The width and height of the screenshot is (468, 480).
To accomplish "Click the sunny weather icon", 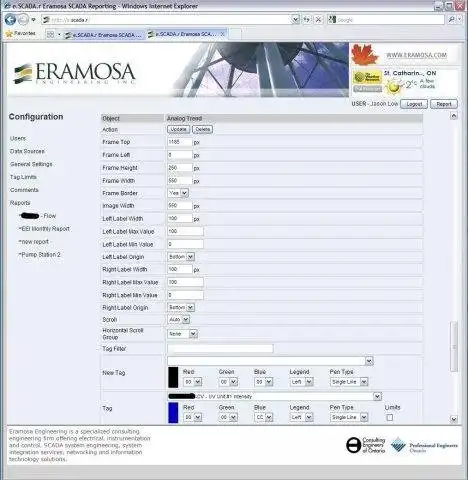I will (393, 87).
